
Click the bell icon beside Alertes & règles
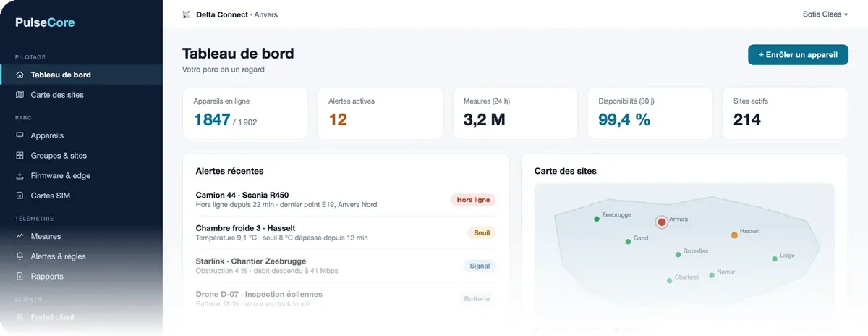pos(20,256)
